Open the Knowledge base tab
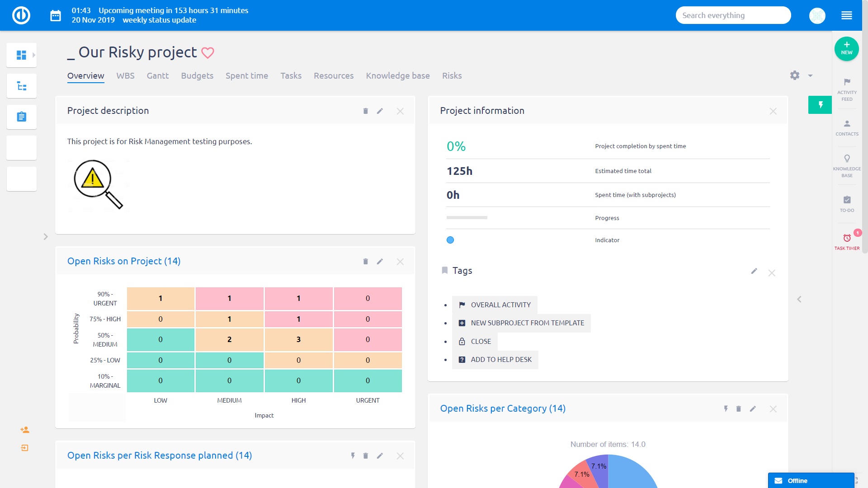 click(x=398, y=76)
